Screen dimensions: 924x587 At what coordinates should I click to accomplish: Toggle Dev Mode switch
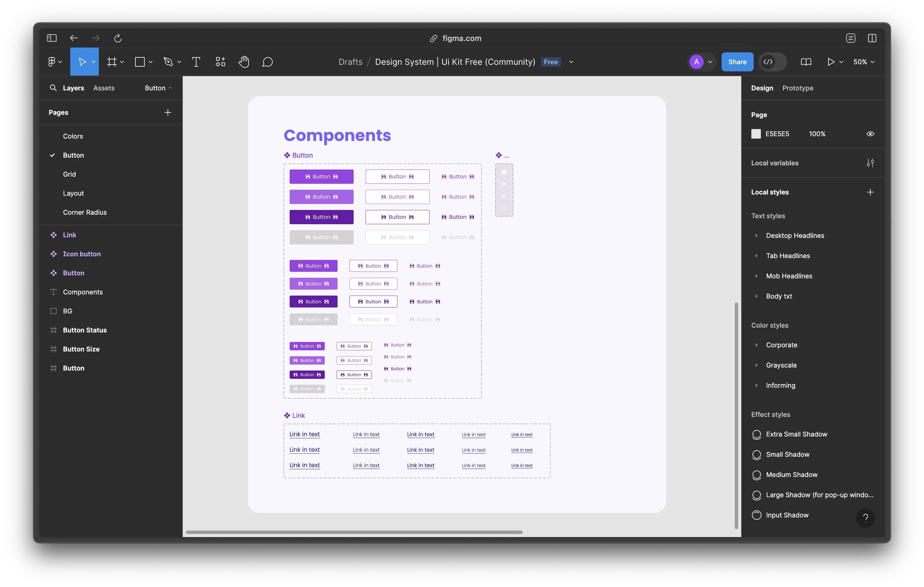[773, 62]
